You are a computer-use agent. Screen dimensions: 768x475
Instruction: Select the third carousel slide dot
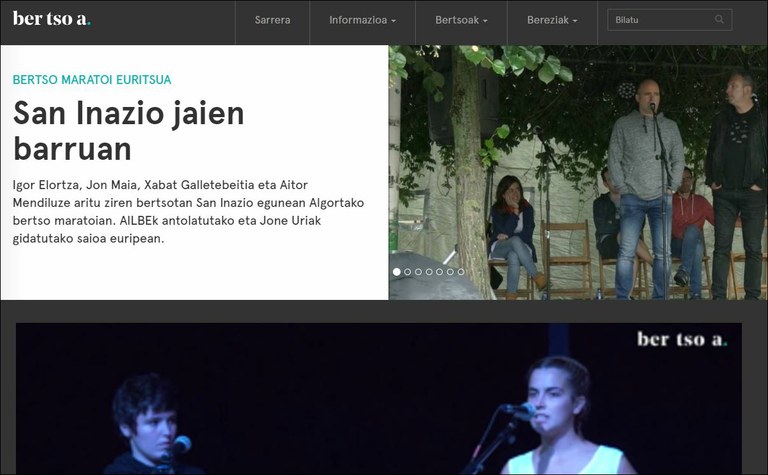(x=418, y=272)
